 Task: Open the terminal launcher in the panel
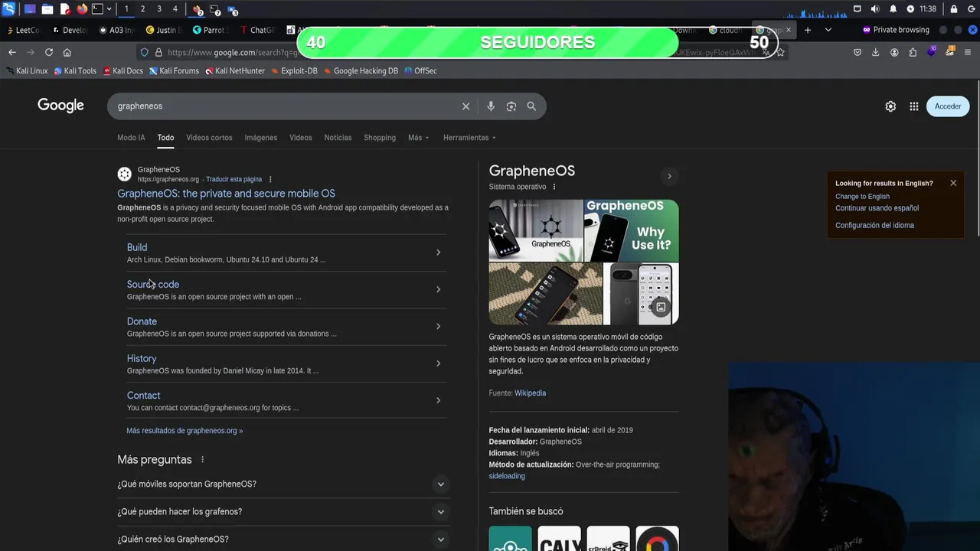point(97,9)
